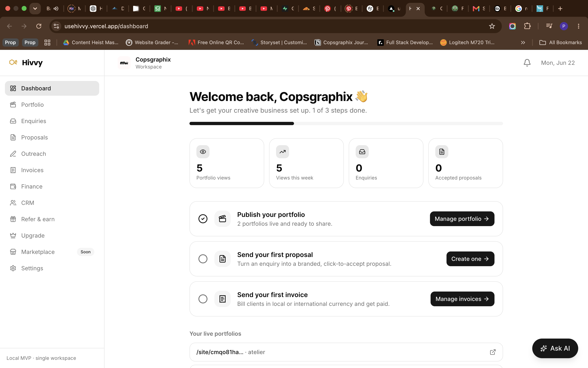This screenshot has height=368, width=588.
Task: Open Storyset bookmark
Action: coord(279,43)
